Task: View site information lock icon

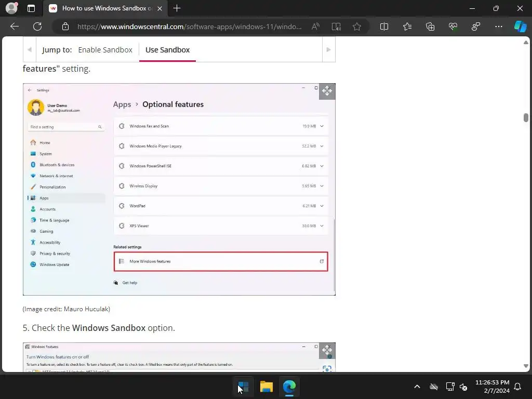Action: (x=65, y=26)
